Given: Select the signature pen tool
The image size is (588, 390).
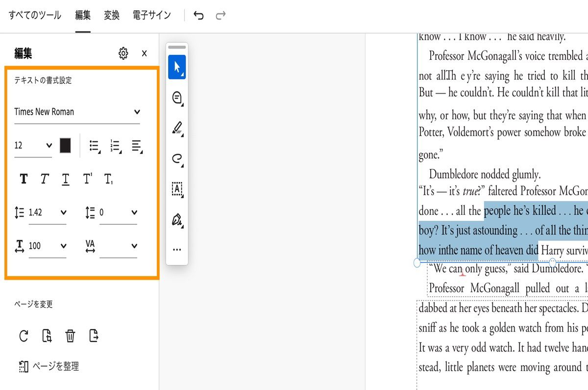Looking at the screenshot, I should pyautogui.click(x=177, y=220).
